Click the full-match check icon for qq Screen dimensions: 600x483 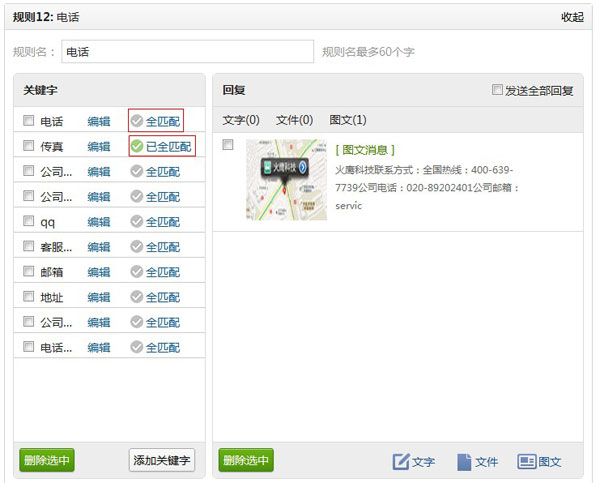[x=137, y=222]
